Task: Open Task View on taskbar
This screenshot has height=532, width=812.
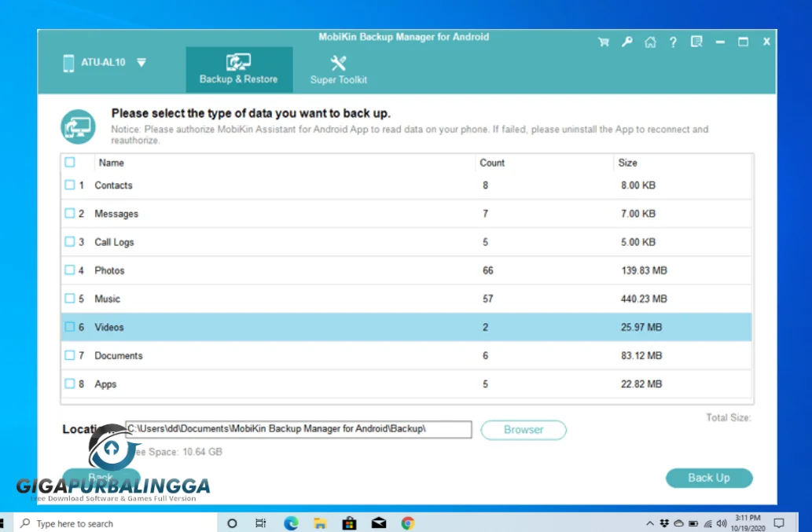Action: (261, 523)
